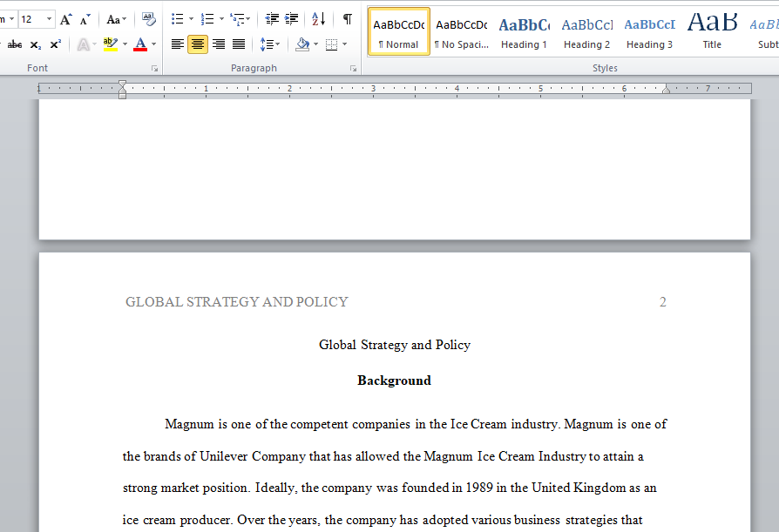Open font size dropdown
This screenshot has width=779, height=532.
pos(49,19)
